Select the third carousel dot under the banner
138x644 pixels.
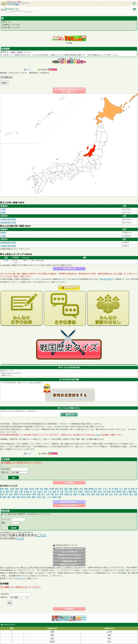71,43
